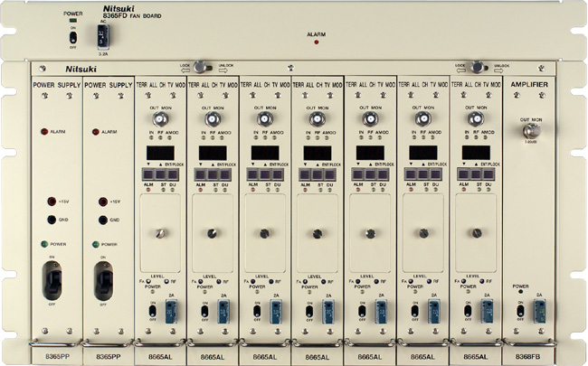The width and height of the screenshot is (588, 366).
Task: Push the ENT/PLOCK key on the first 8665AL module
Action: pos(173,174)
